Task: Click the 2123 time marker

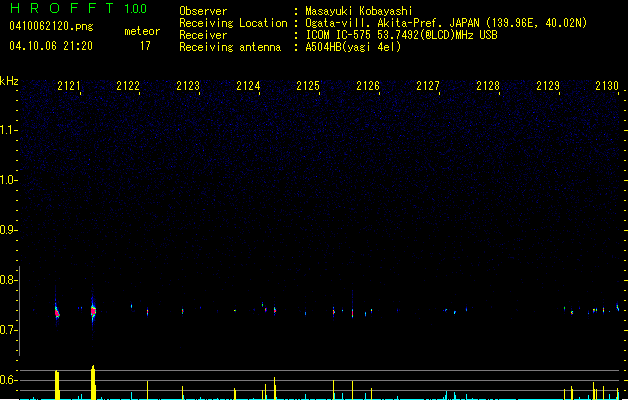Action: (188, 86)
